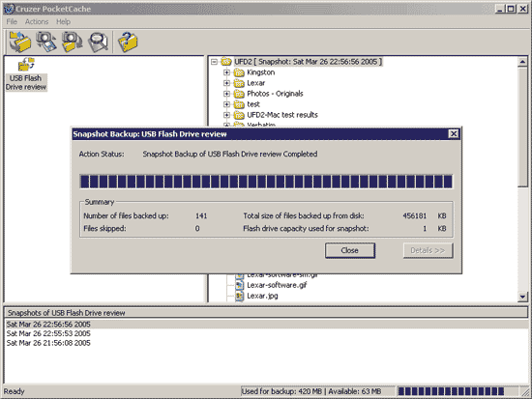Click the Photos - Originals folder icon
The height and width of the screenshot is (399, 532).
point(239,94)
